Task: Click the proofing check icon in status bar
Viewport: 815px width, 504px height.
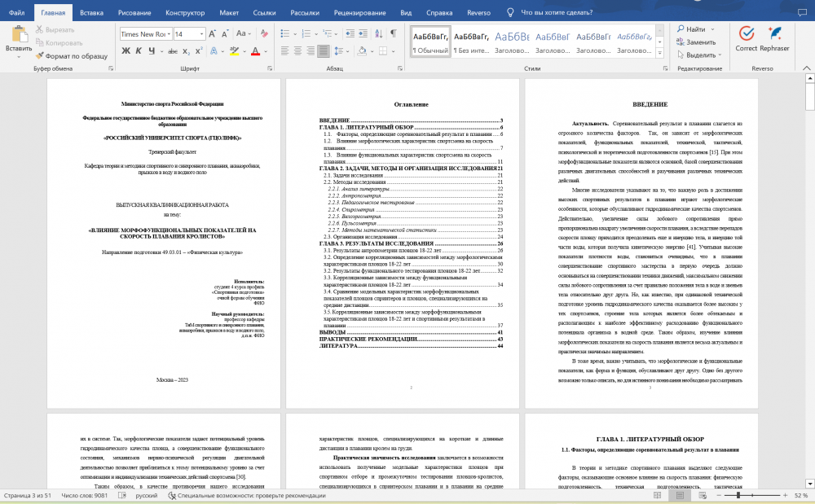Action: [x=121, y=495]
